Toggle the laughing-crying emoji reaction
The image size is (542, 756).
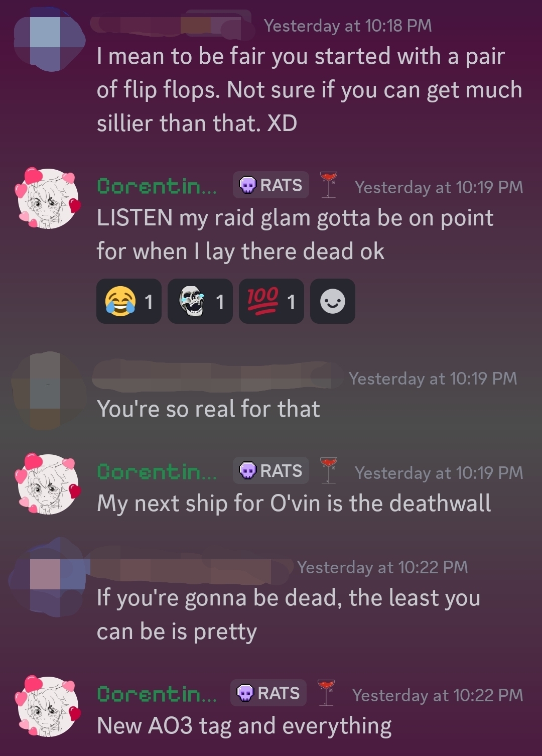pos(129,301)
